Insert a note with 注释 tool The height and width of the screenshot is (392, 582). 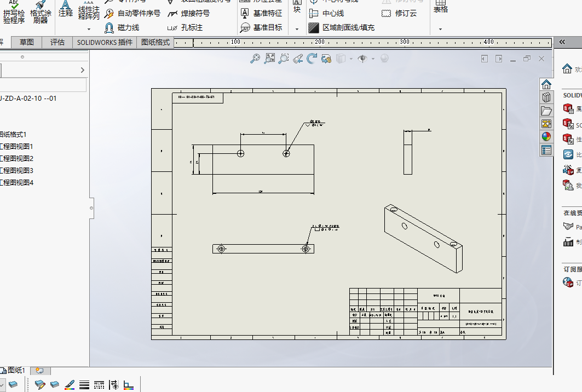[65, 9]
